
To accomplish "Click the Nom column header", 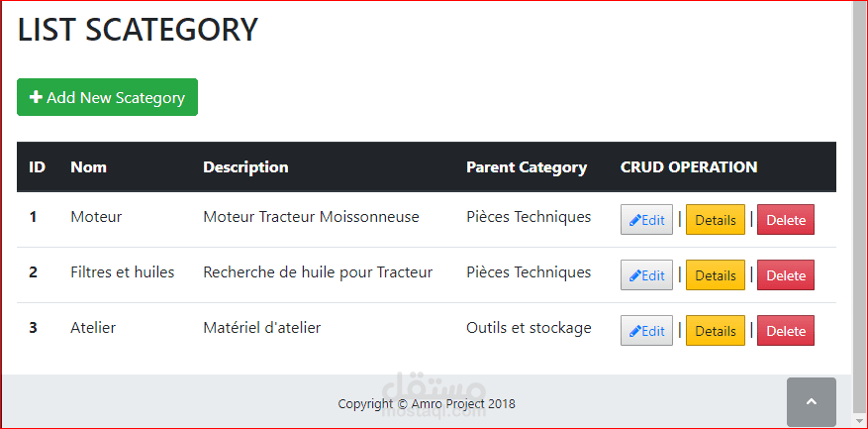I will pos(88,167).
